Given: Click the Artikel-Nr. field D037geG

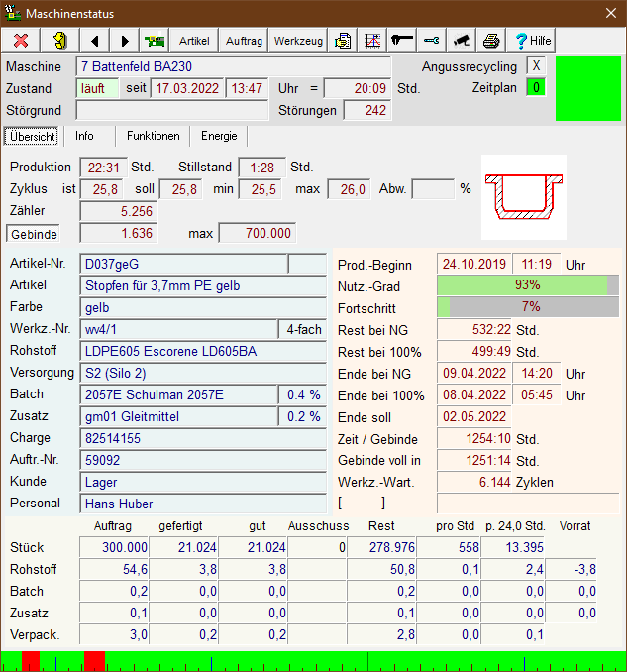Looking at the screenshot, I should tap(183, 265).
